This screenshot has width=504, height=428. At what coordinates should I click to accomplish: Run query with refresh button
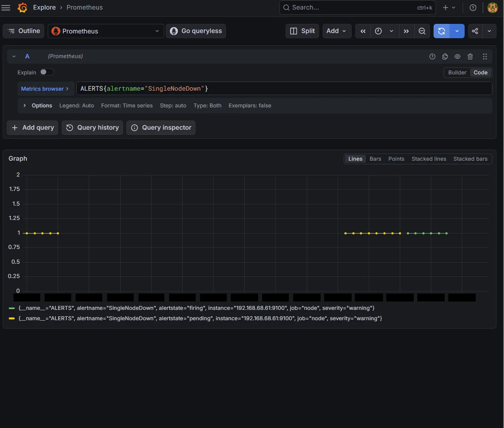[x=442, y=31]
